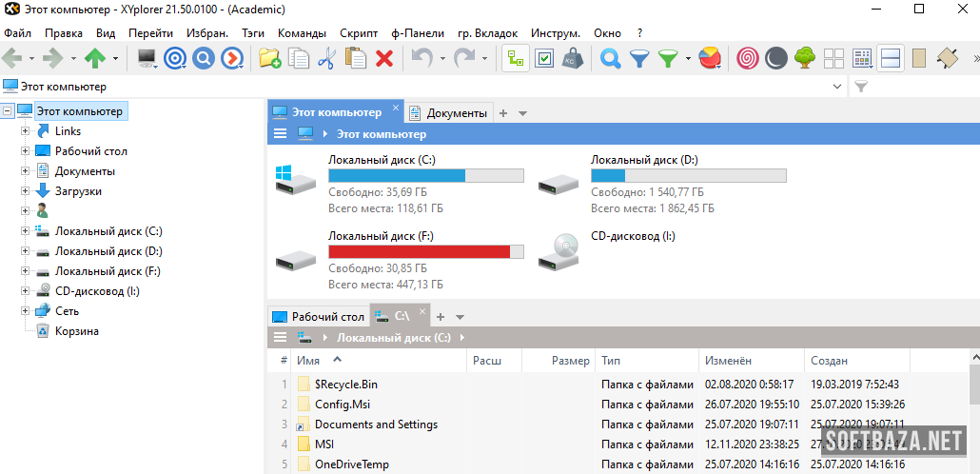
Task: Toggle the folder tree panel button
Action: point(516,59)
